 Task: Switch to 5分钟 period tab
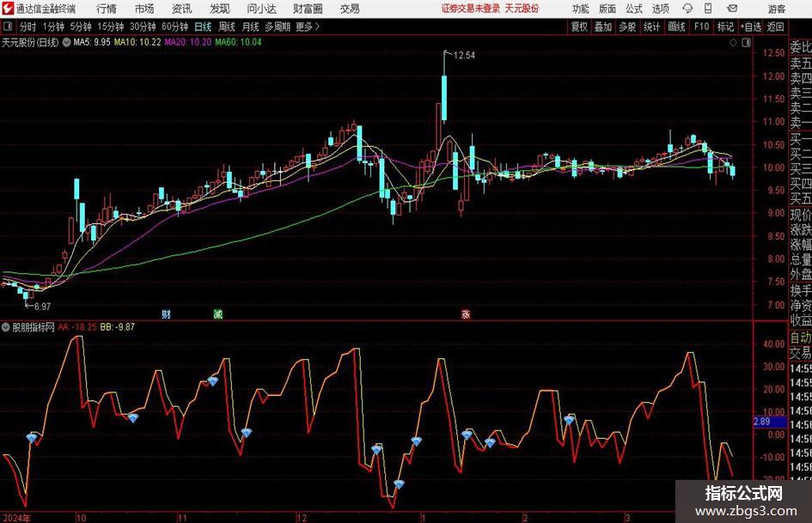click(81, 27)
